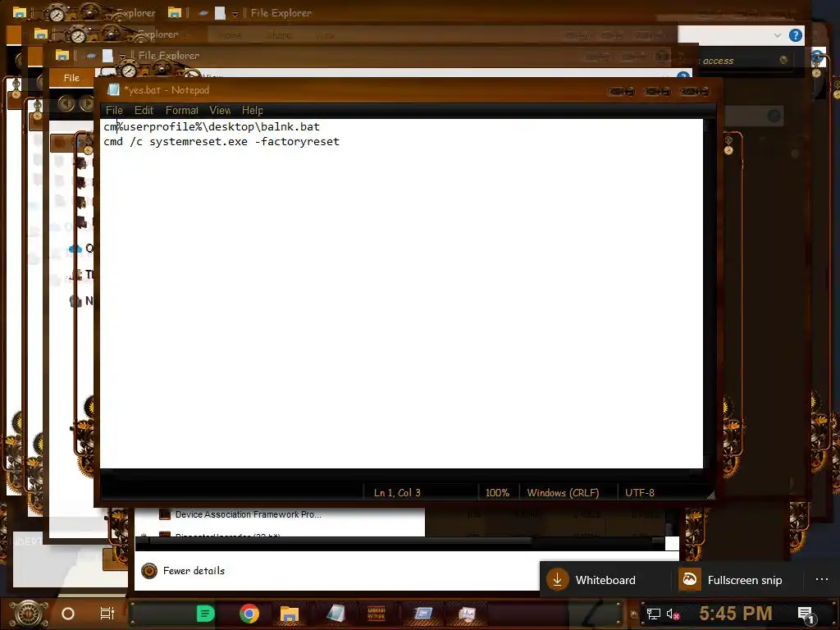
Task: Open Notepad's Edit menu
Action: (144, 111)
